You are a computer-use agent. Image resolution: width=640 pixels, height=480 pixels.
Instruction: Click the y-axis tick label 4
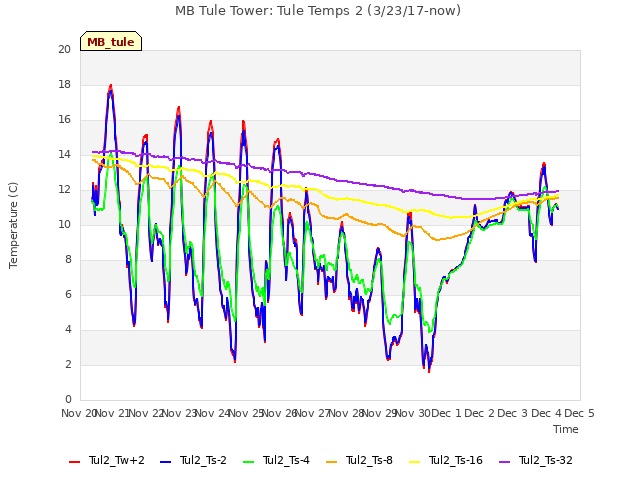pos(68,329)
